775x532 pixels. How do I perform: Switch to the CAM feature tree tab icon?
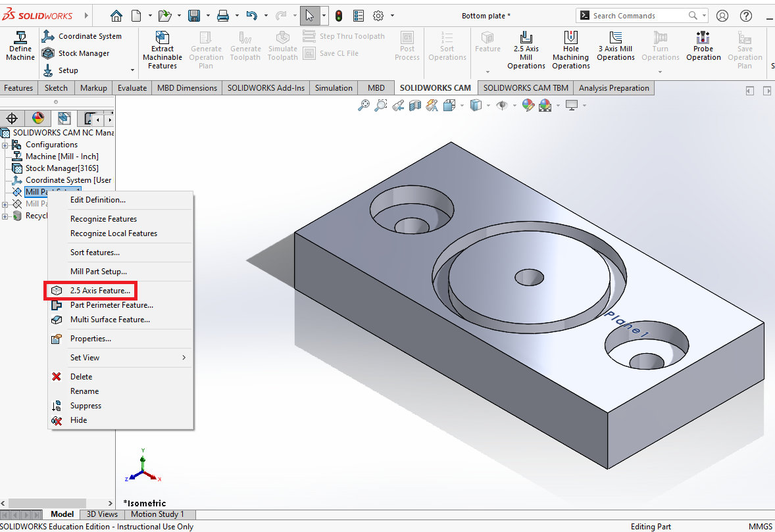(x=64, y=118)
